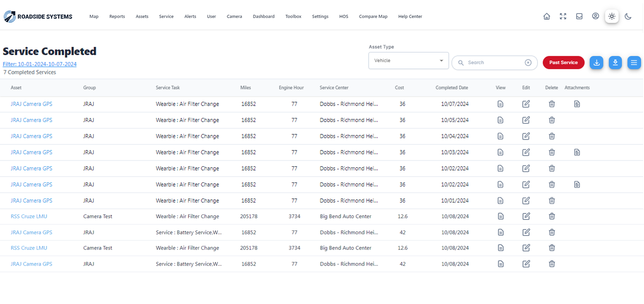This screenshot has width=644, height=304.
Task: Click the hamburger list menu button
Action: [x=634, y=63]
